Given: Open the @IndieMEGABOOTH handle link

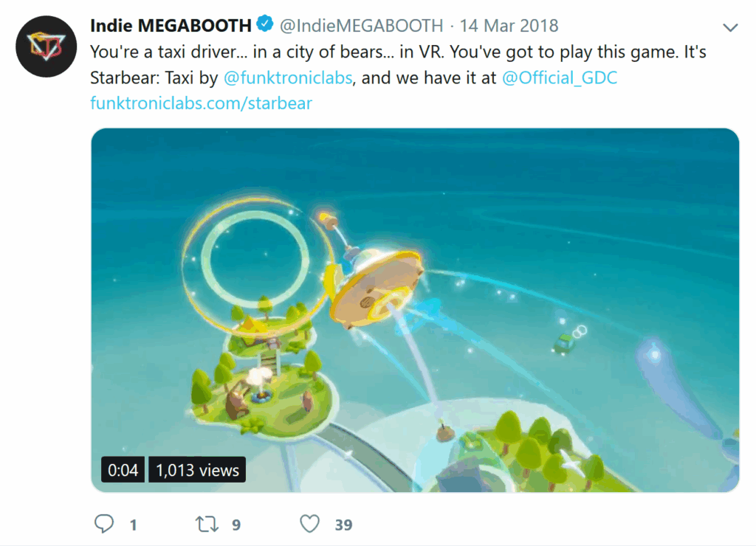Looking at the screenshot, I should [360, 26].
